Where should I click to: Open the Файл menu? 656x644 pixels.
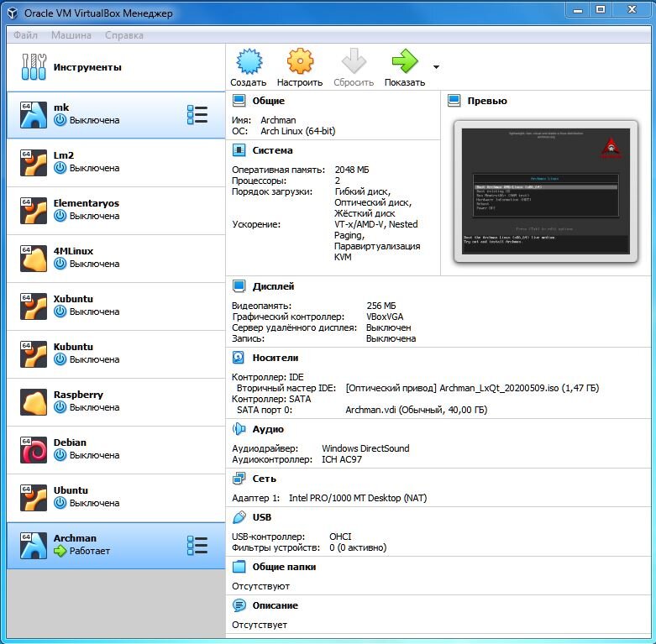tap(25, 35)
